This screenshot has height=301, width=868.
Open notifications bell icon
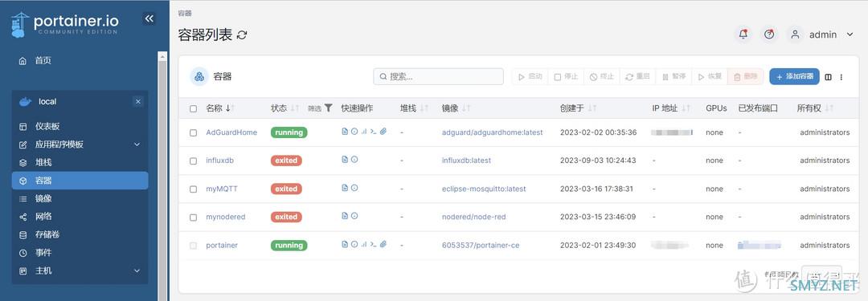(743, 35)
